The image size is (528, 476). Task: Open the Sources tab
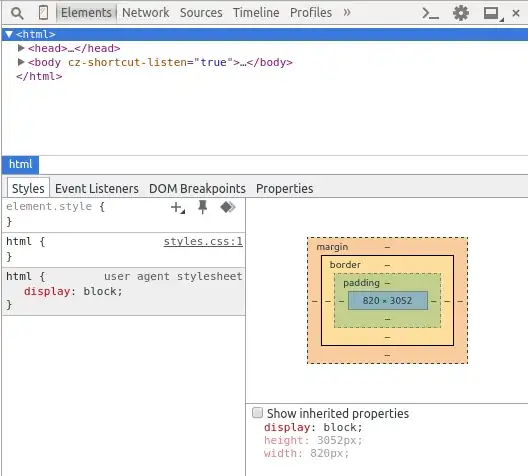click(201, 13)
